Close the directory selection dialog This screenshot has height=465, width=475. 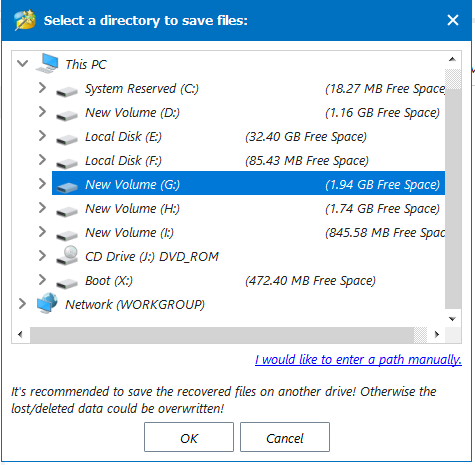point(453,20)
